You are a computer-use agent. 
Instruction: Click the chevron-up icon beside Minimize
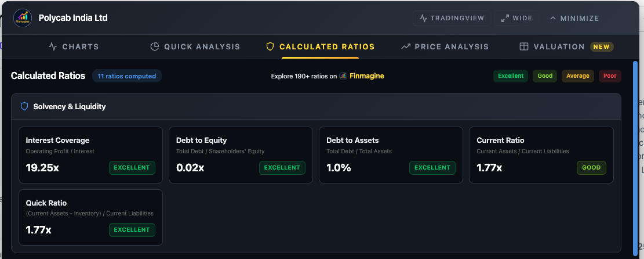pyautogui.click(x=552, y=18)
